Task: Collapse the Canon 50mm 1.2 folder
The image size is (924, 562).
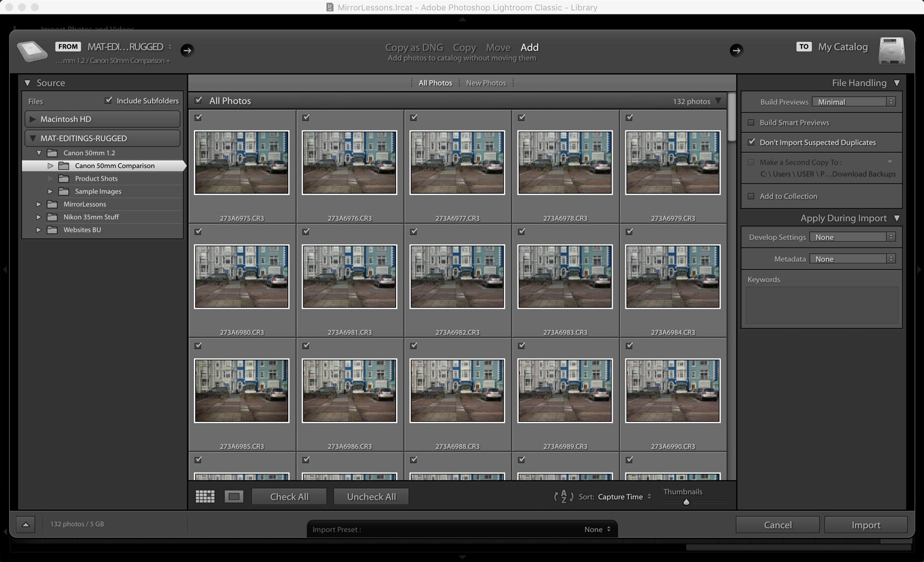Action: (39, 153)
